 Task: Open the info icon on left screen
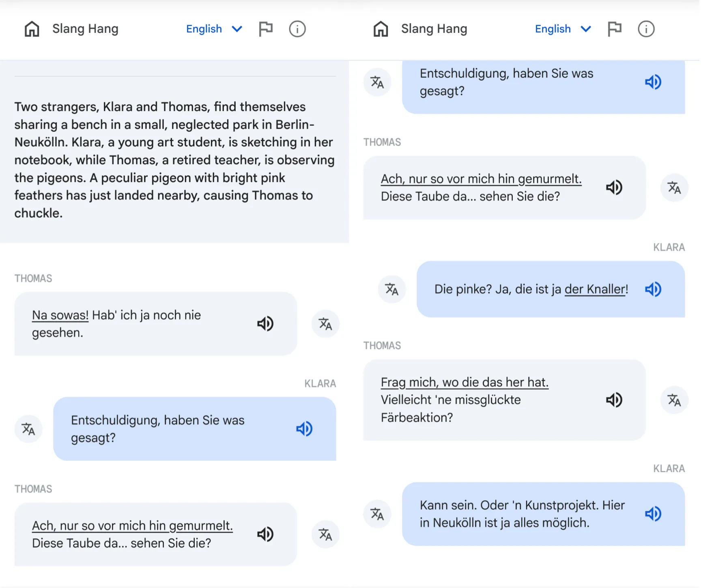[297, 29]
